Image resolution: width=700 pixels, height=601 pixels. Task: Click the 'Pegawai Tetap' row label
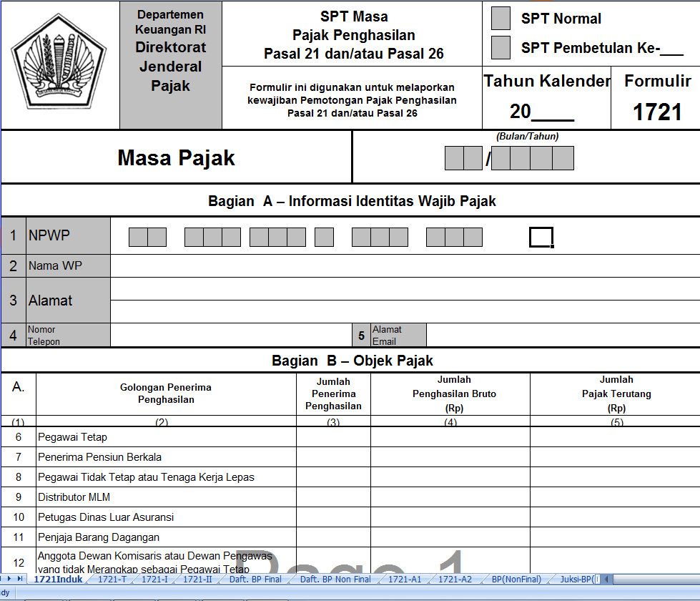[72, 437]
